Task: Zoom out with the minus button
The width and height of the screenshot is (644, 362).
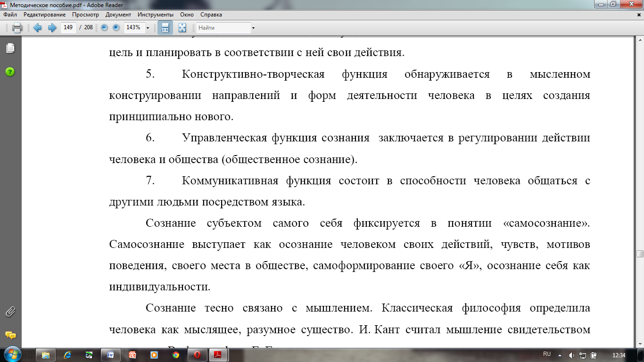Action: 105,28
